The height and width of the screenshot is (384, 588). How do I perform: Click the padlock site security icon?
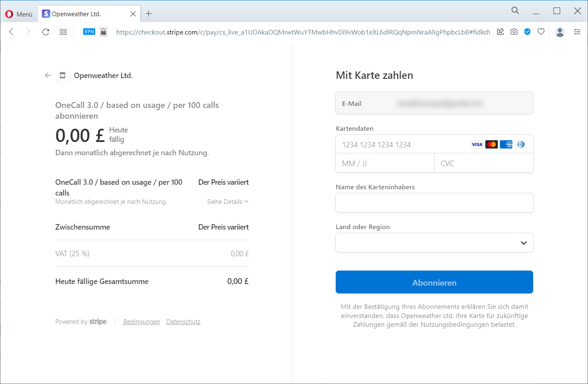[x=103, y=32]
